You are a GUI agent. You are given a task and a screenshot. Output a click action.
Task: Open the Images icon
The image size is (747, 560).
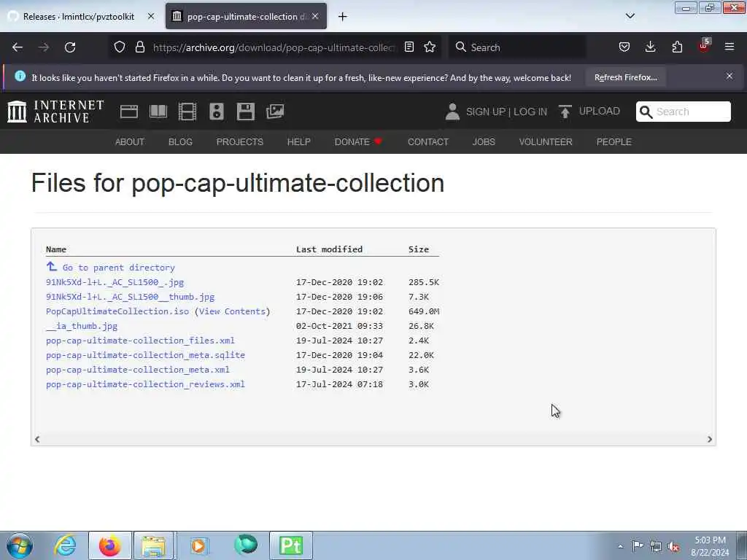pos(275,112)
